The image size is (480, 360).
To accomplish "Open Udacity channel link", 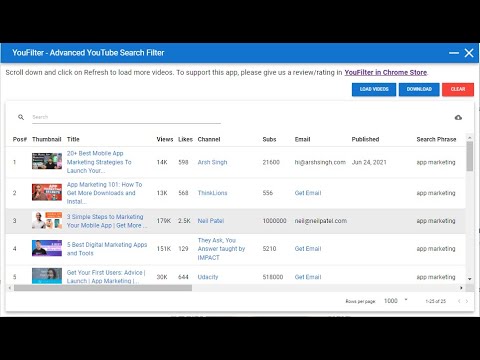I will [x=208, y=277].
